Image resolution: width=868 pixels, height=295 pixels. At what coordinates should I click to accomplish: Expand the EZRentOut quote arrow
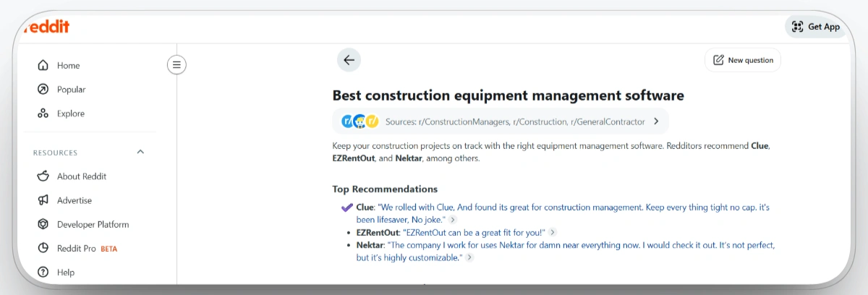click(x=553, y=233)
